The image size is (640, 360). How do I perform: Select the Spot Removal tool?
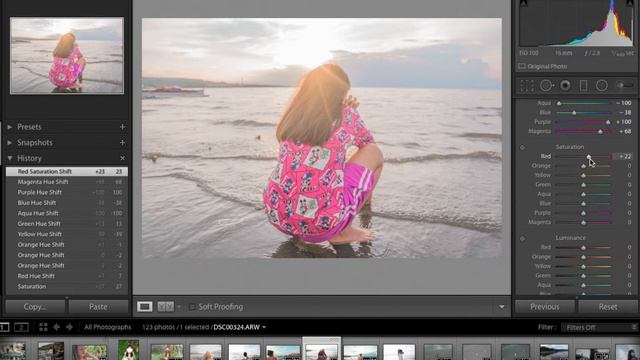547,85
